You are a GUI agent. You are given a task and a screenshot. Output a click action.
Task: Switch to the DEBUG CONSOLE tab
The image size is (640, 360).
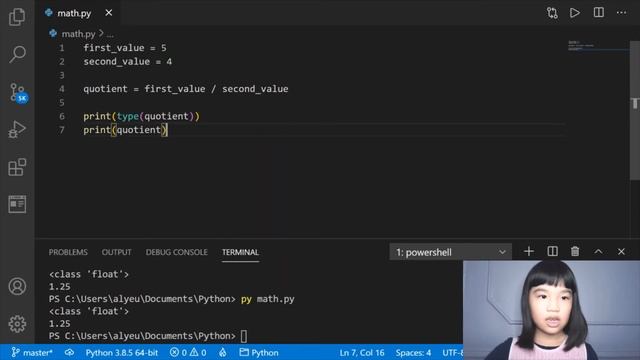click(x=176, y=252)
